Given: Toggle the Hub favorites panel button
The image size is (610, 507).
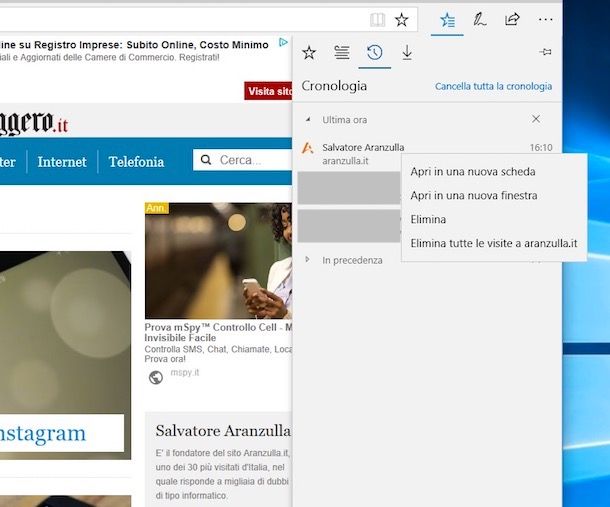Looking at the screenshot, I should coord(447,19).
